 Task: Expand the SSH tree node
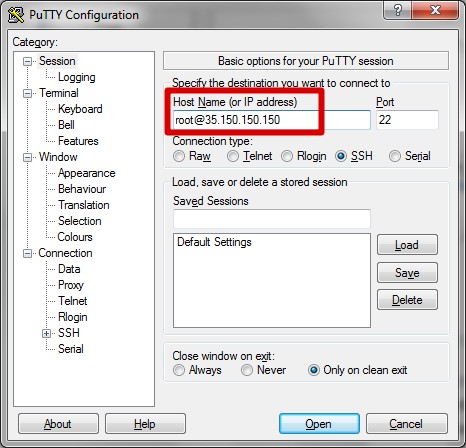coord(46,333)
